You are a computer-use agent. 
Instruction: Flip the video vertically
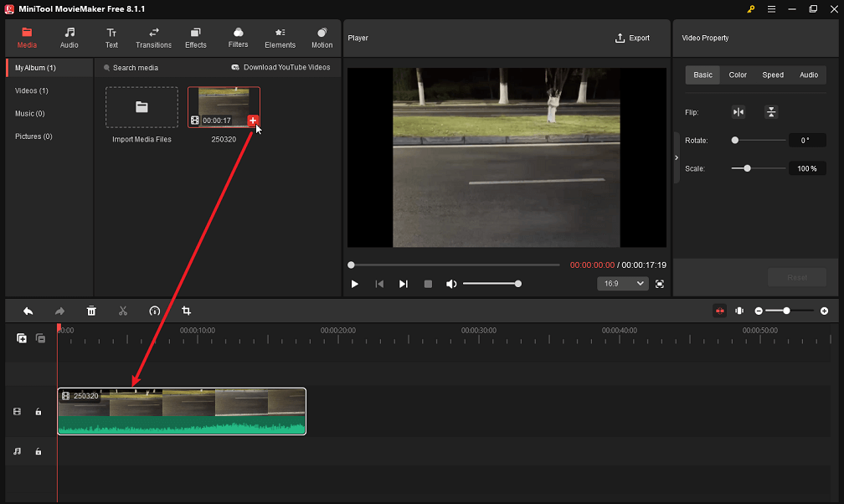[771, 112]
